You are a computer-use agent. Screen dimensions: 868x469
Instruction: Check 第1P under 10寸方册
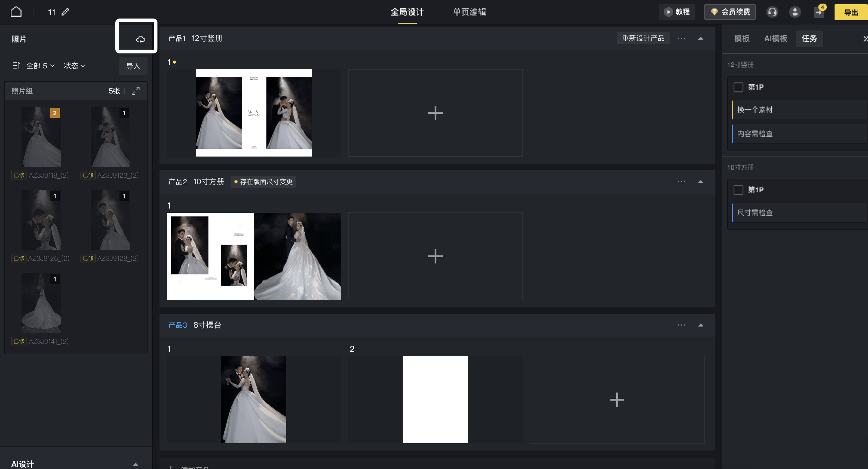coord(738,190)
